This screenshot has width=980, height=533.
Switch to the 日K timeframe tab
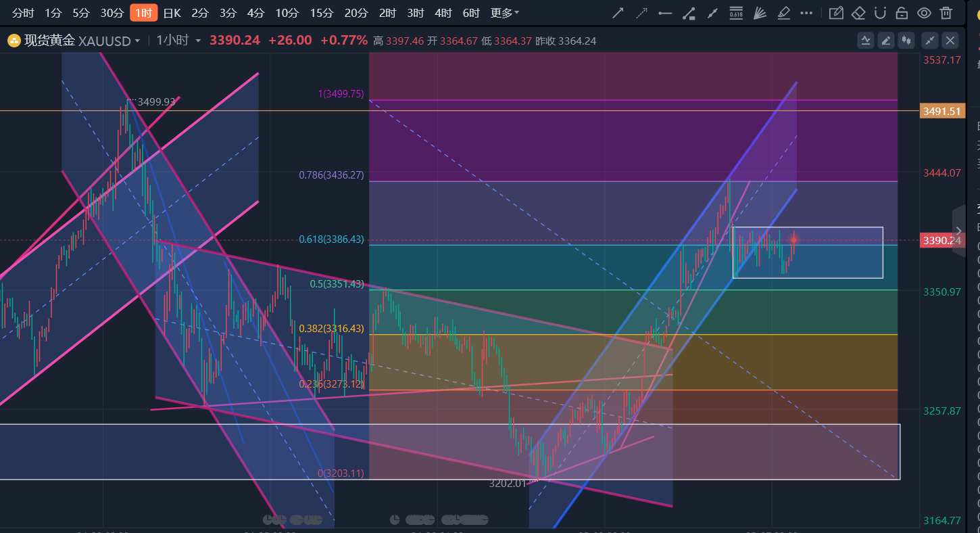172,13
